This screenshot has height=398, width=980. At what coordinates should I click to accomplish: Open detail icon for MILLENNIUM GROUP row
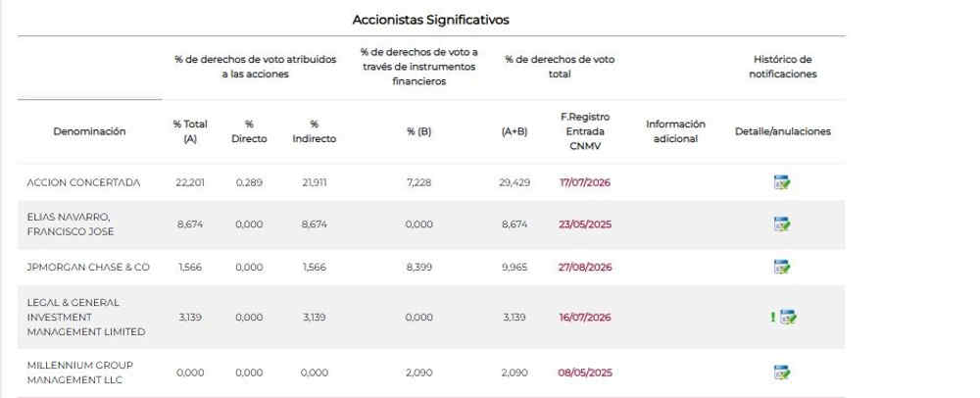(x=782, y=373)
